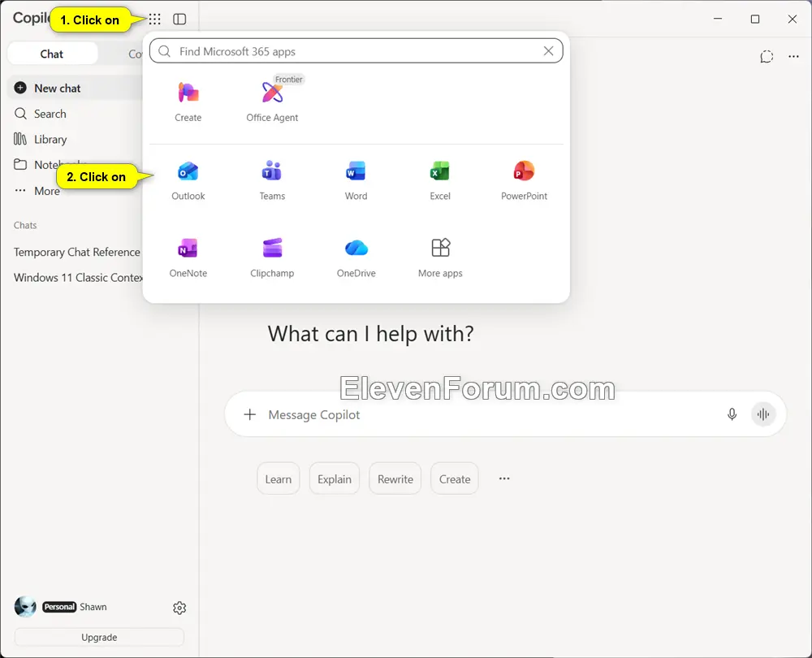812x658 pixels.
Task: Click the Create suggestion chip
Action: point(455,478)
